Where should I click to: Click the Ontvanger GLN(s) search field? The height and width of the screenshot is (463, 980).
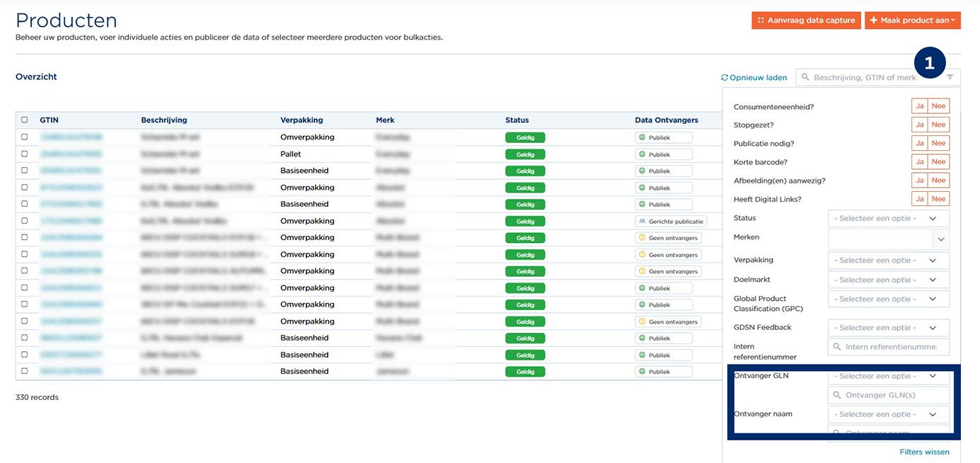click(889, 395)
